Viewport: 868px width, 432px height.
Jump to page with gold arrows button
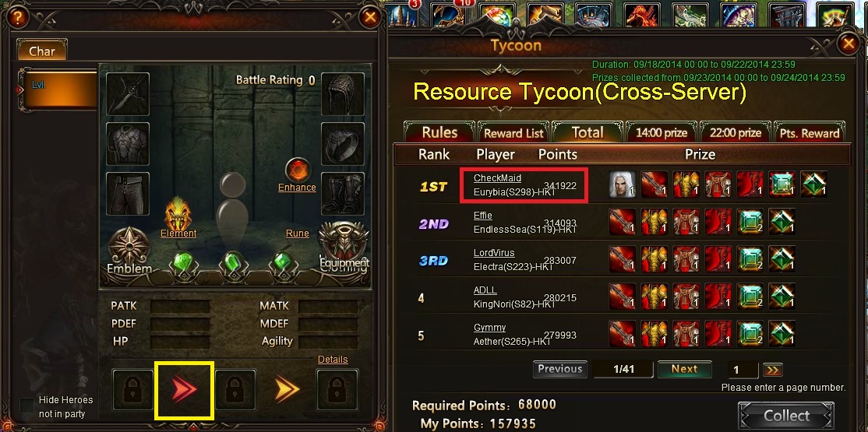click(x=772, y=370)
